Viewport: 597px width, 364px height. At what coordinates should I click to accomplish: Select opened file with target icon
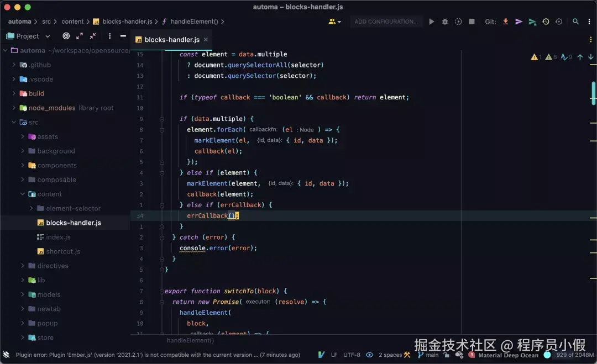click(66, 36)
